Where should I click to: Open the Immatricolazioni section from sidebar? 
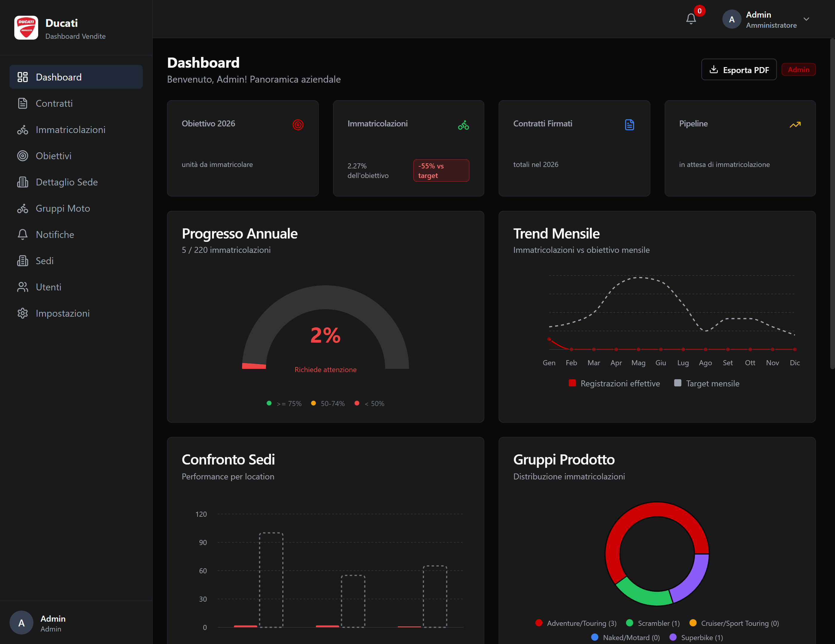pos(70,130)
